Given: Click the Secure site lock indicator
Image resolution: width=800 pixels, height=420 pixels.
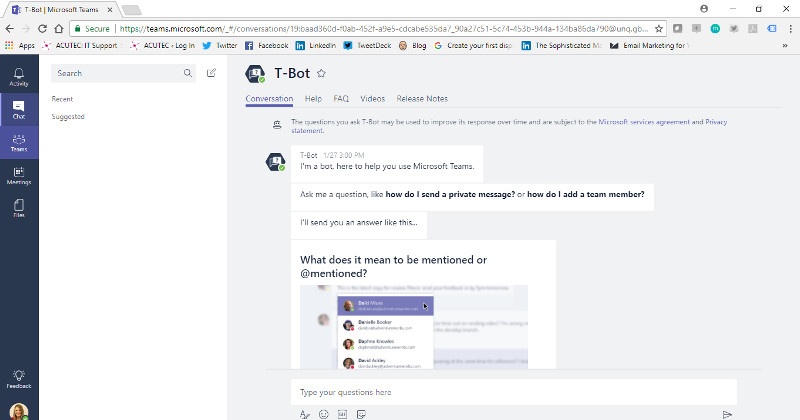Looking at the screenshot, I should tap(92, 29).
